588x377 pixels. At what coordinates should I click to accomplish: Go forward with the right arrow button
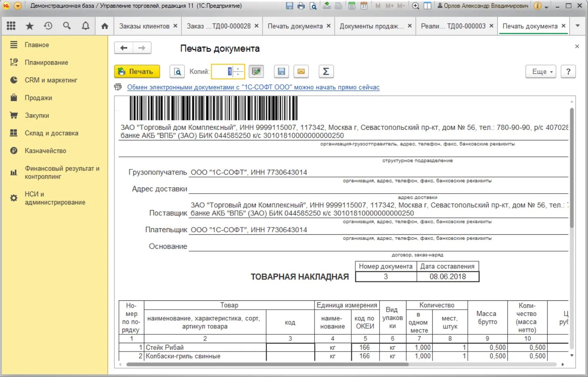click(x=142, y=48)
